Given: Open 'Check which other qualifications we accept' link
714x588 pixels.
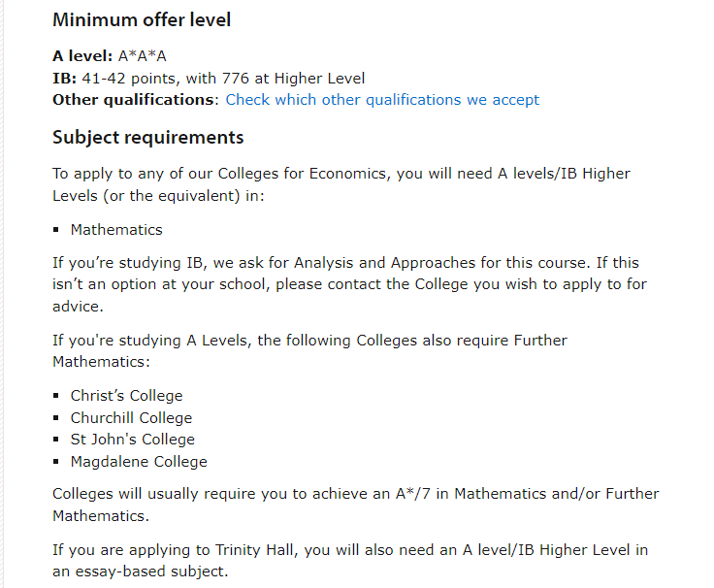Looking at the screenshot, I should point(382,100).
